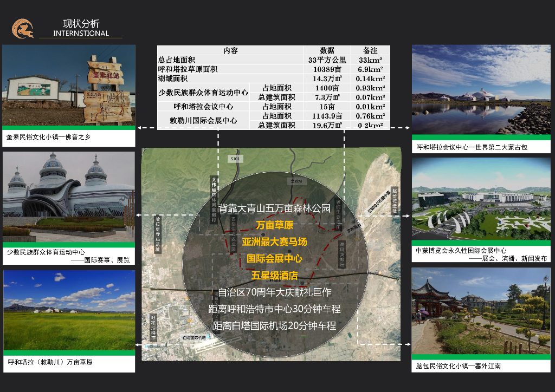The image size is (555, 392).
Task: Click the 现状分析 slide title
Action: coord(81,24)
